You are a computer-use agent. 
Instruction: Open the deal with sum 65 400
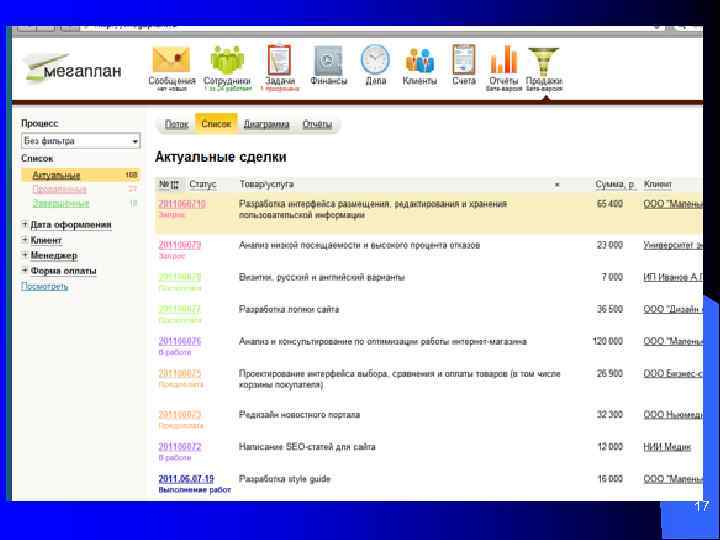click(182, 204)
